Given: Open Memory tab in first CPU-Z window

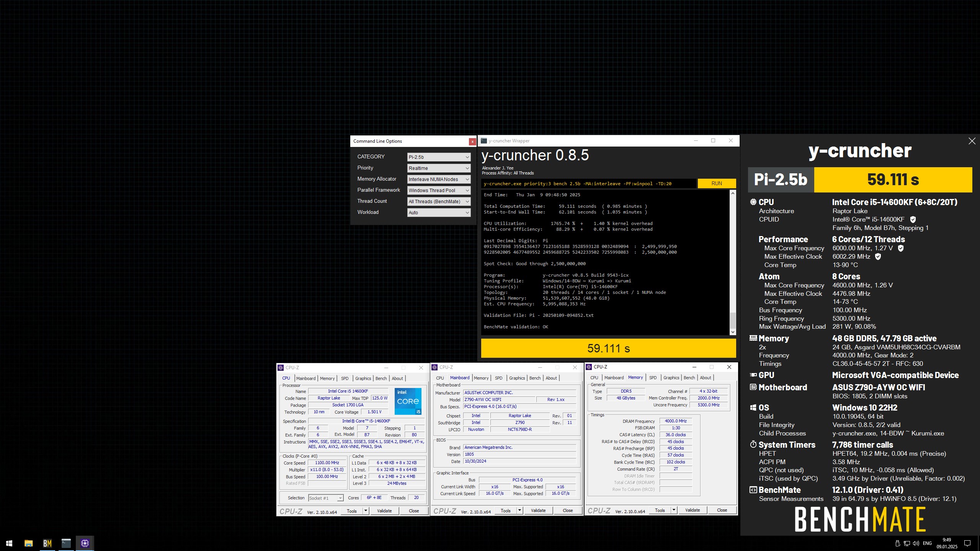Looking at the screenshot, I should click(327, 378).
